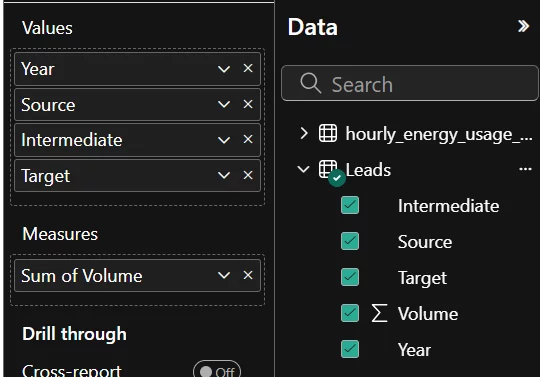Click the Search field in Data pane
540x377 pixels.
click(x=409, y=83)
